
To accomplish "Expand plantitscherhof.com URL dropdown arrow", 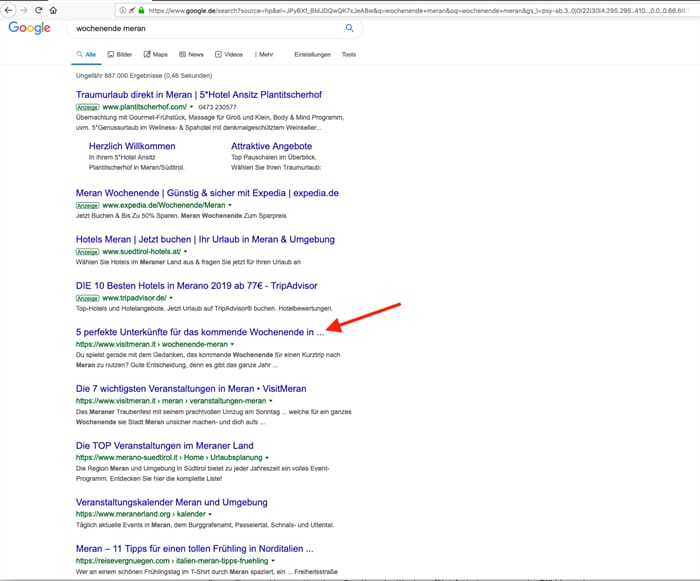I will point(192,107).
